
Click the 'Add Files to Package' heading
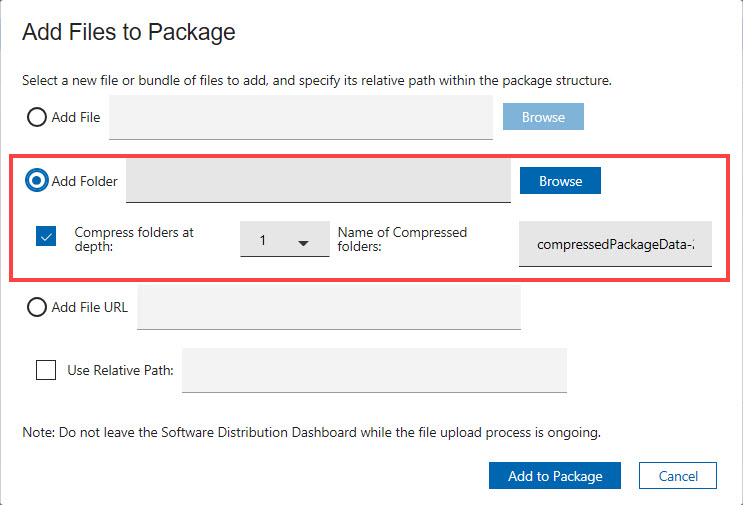(x=129, y=32)
